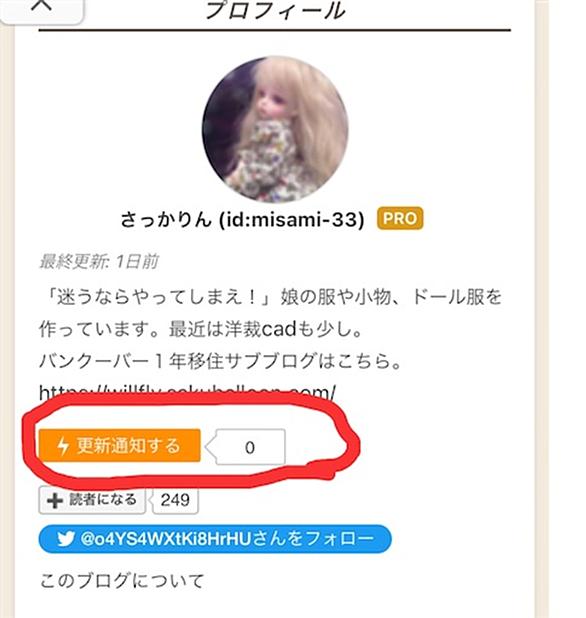Open the notification count box showing 0
The width and height of the screenshot is (586, 618).
click(x=250, y=447)
